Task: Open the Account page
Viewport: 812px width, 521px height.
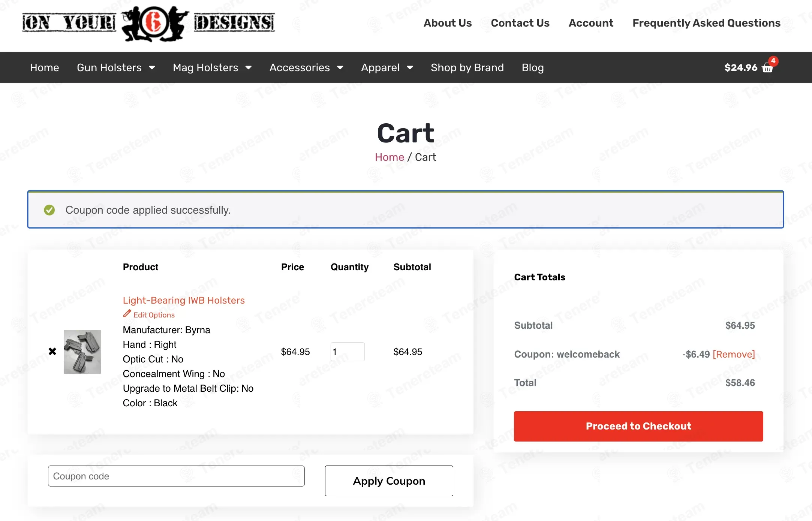Action: pos(591,23)
